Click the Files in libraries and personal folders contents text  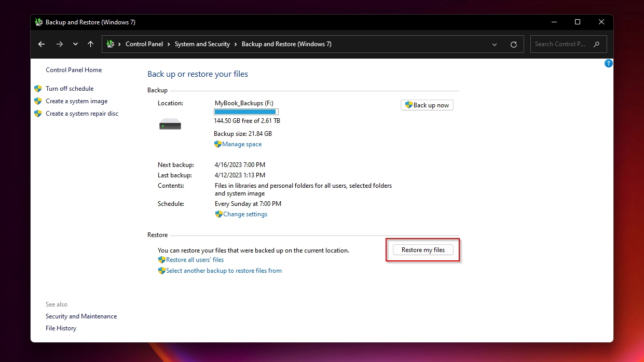[303, 190]
